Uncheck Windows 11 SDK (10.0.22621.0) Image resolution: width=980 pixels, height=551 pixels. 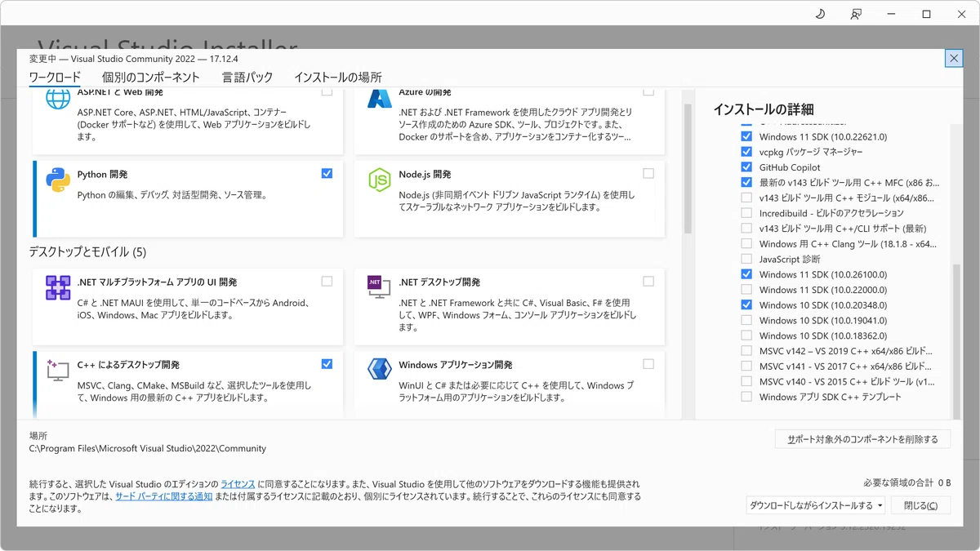[746, 136]
